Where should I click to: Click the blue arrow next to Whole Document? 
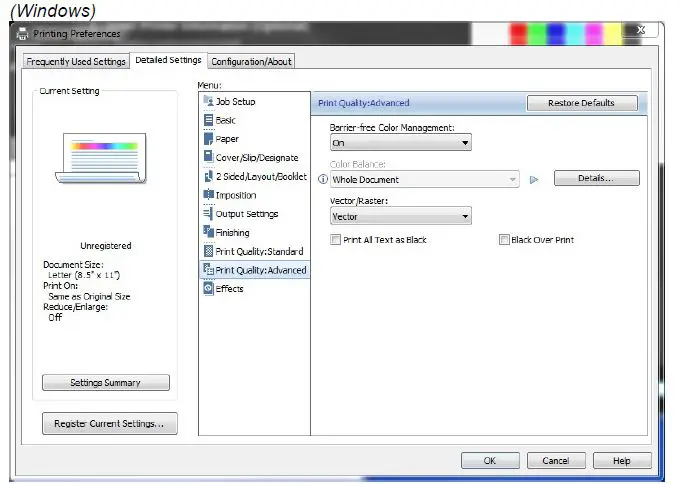[534, 180]
